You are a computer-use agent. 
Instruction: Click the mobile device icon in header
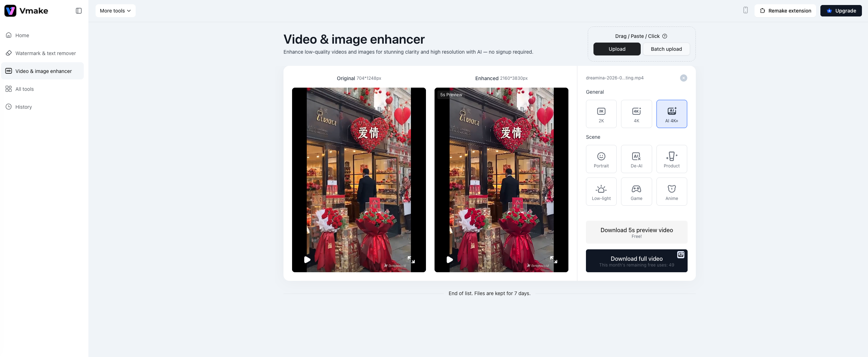click(745, 10)
